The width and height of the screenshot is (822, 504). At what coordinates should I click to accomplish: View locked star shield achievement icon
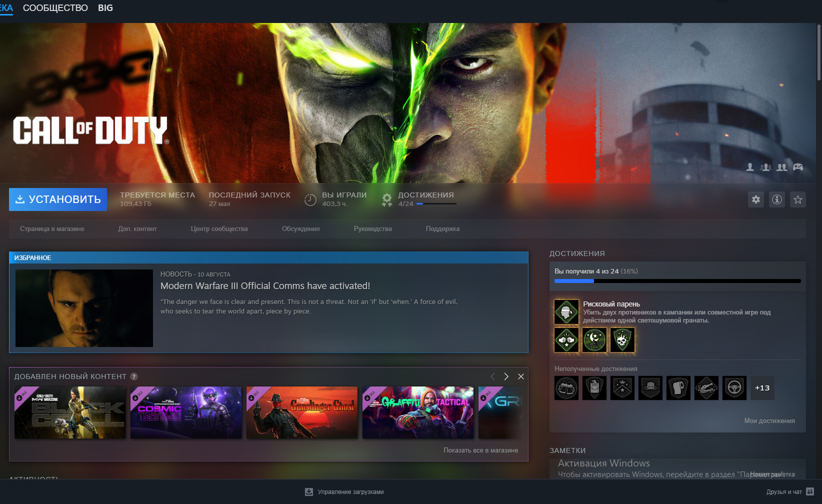[x=622, y=388]
